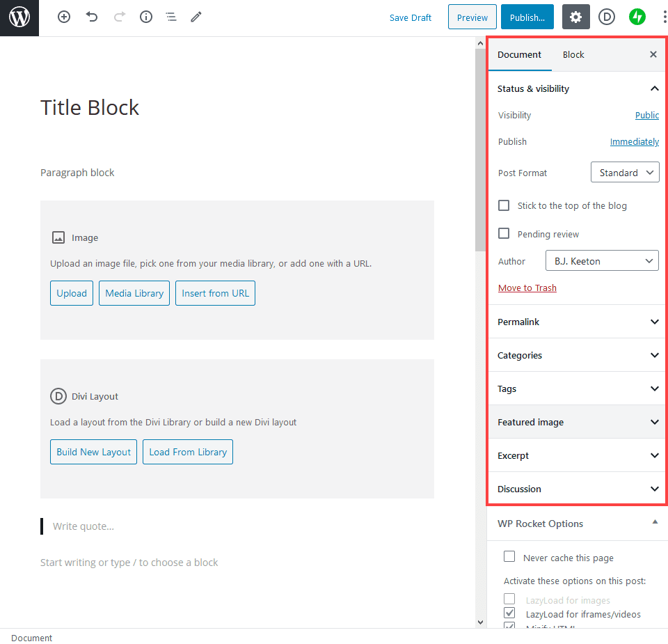668x644 pixels.
Task: Switch to the Block tab
Action: click(573, 54)
